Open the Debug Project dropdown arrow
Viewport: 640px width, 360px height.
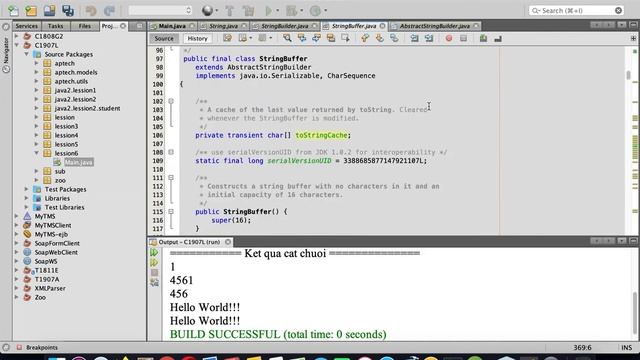pyautogui.click(x=301, y=11)
